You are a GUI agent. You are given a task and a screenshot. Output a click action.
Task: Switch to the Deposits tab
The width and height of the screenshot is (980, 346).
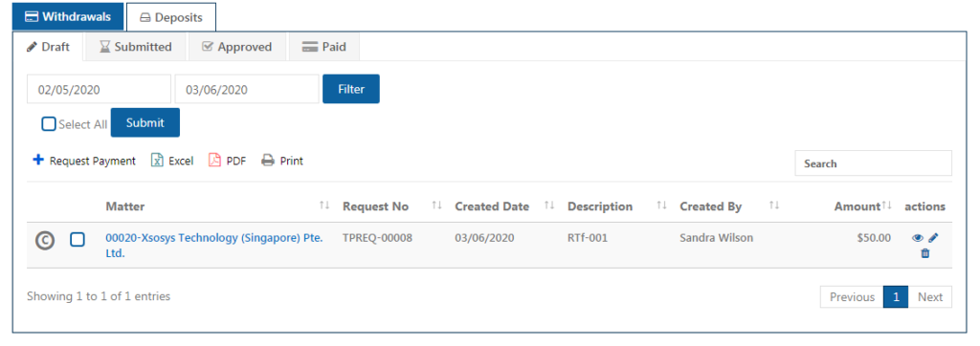coord(171,17)
